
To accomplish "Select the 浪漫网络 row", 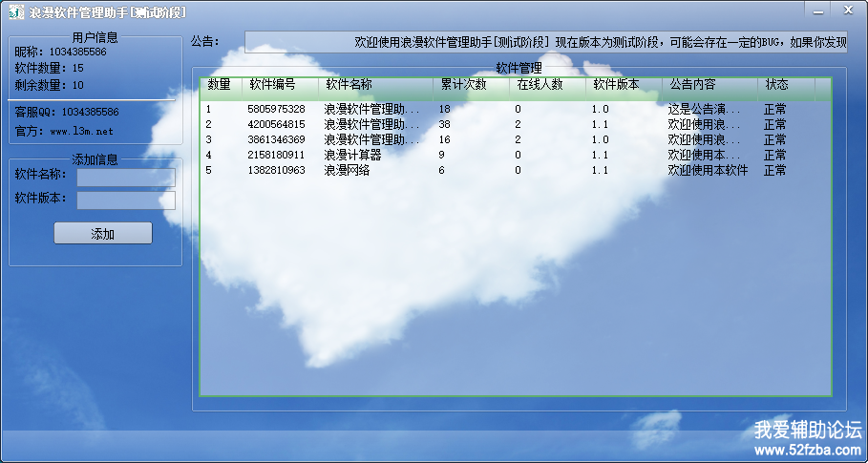I will click(x=346, y=171).
